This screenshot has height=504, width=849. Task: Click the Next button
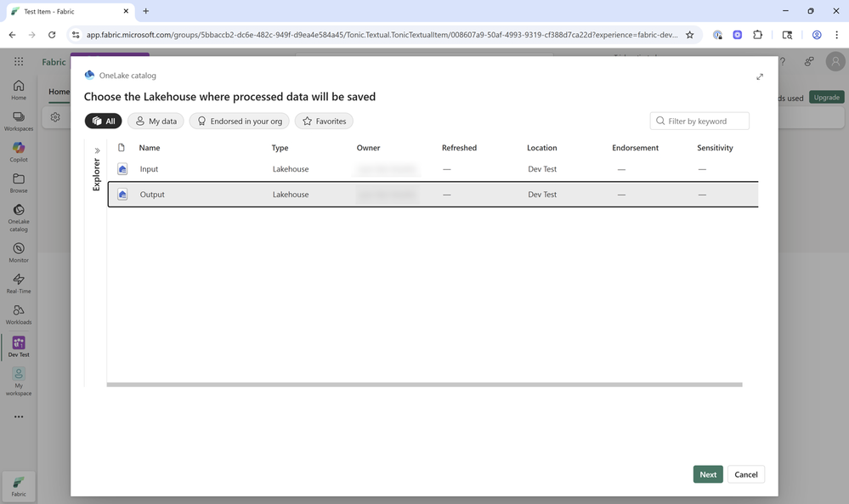(x=708, y=474)
